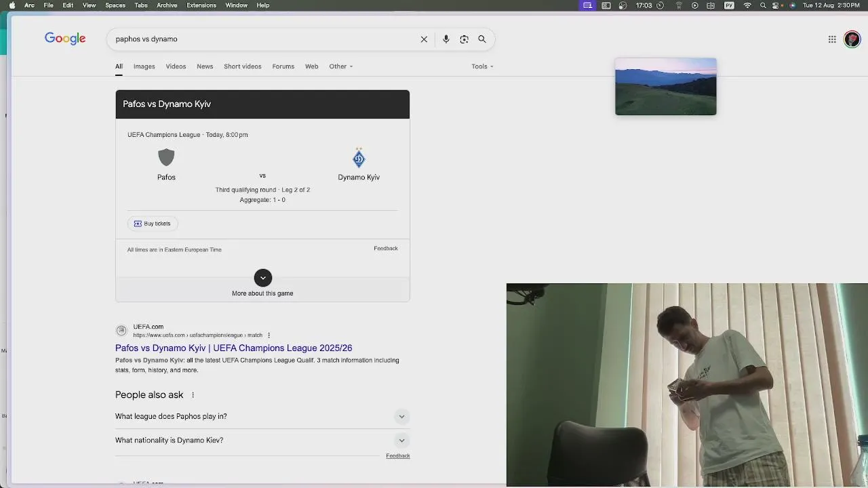Viewport: 868px width, 488px height.
Task: Click the play circle icon in menu bar
Action: [x=695, y=5]
